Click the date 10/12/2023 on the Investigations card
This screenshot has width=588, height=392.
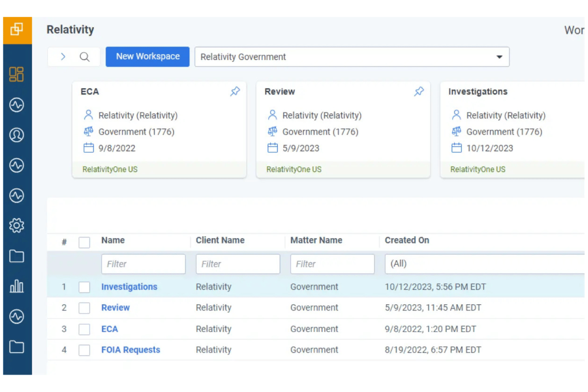point(490,148)
